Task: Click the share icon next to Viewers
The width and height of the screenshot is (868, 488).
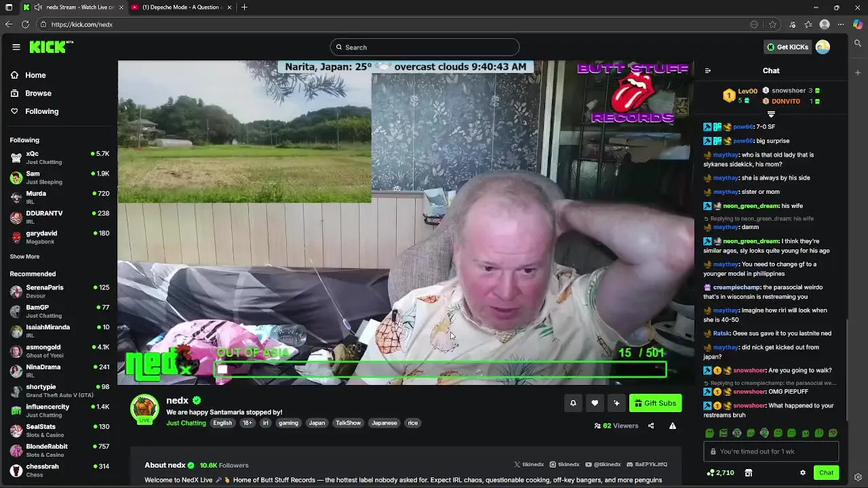Action: tap(651, 426)
